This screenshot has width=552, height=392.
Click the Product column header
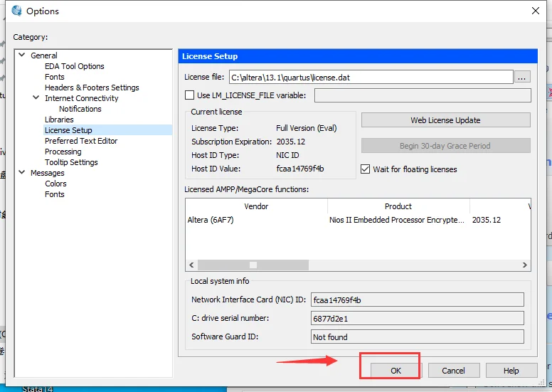(x=398, y=206)
